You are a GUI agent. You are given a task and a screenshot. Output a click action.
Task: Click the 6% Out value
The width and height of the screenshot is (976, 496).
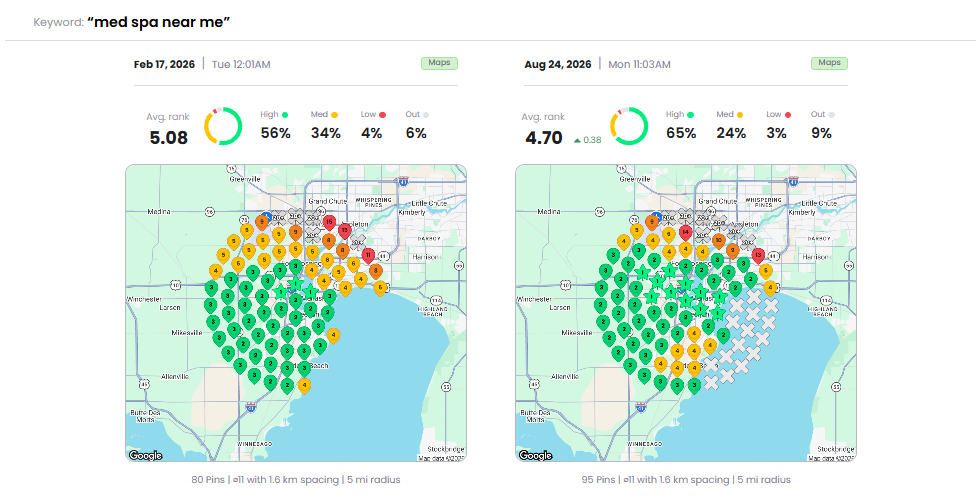point(416,133)
